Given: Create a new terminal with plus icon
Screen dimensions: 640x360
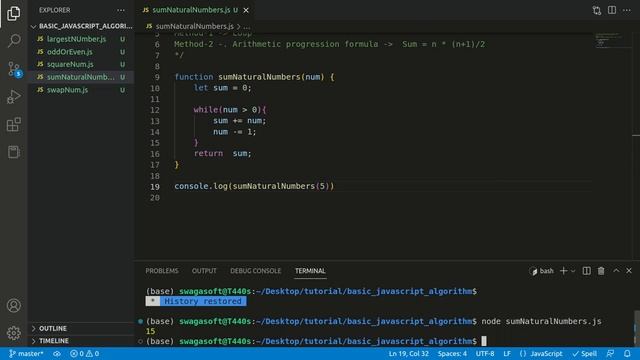Looking at the screenshot, I should tap(563, 271).
